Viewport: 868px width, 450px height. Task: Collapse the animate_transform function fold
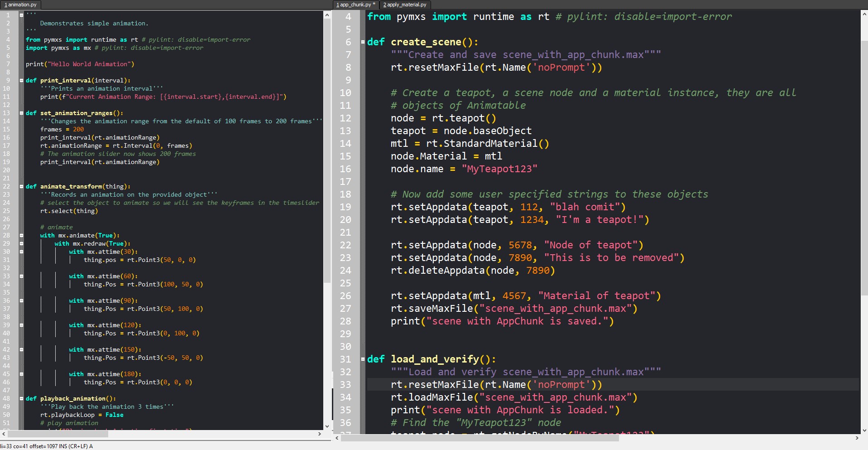click(x=21, y=186)
